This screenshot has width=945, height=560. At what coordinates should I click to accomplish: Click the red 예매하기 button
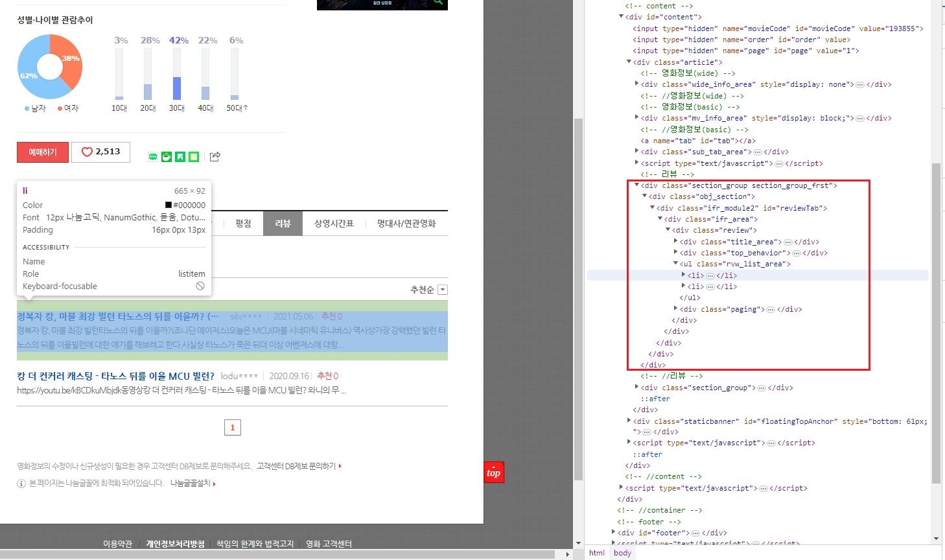click(43, 152)
